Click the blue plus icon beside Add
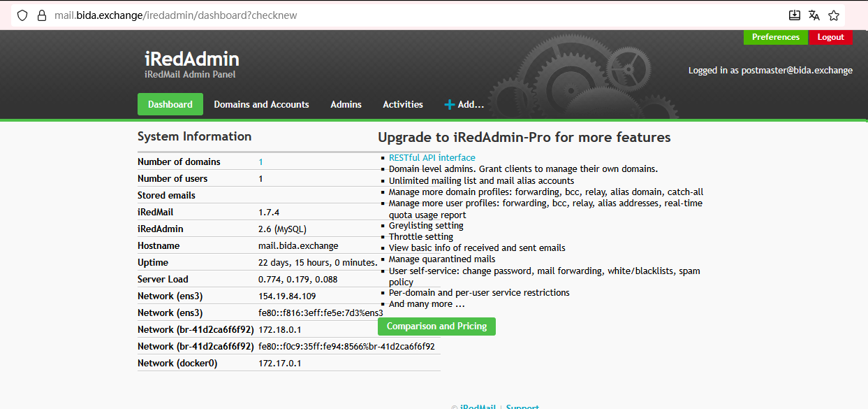Viewport: 868px width, 409px height. 450,105
